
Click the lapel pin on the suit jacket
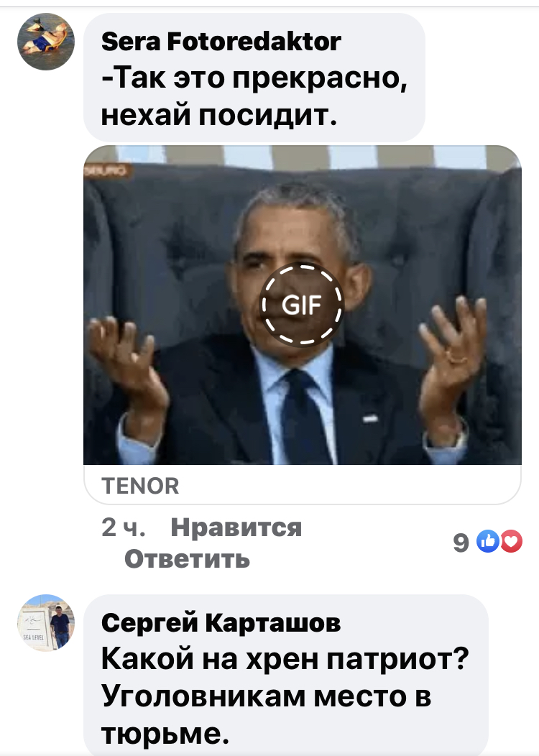coord(370,418)
